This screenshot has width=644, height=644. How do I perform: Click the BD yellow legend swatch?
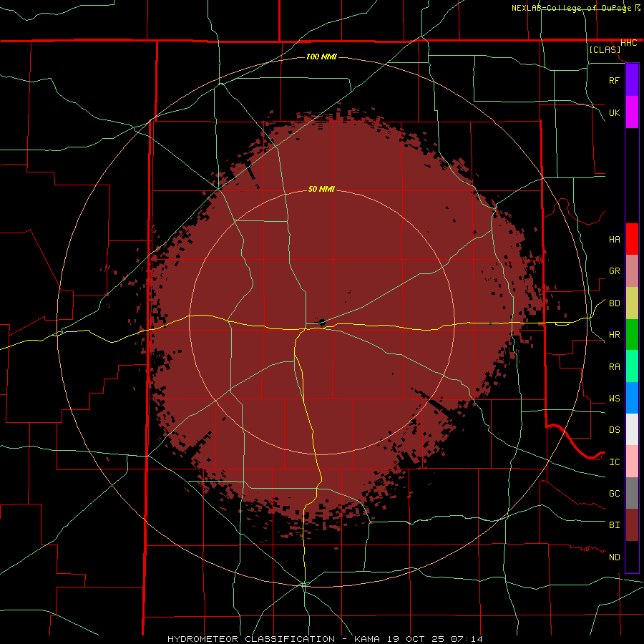pyautogui.click(x=632, y=303)
